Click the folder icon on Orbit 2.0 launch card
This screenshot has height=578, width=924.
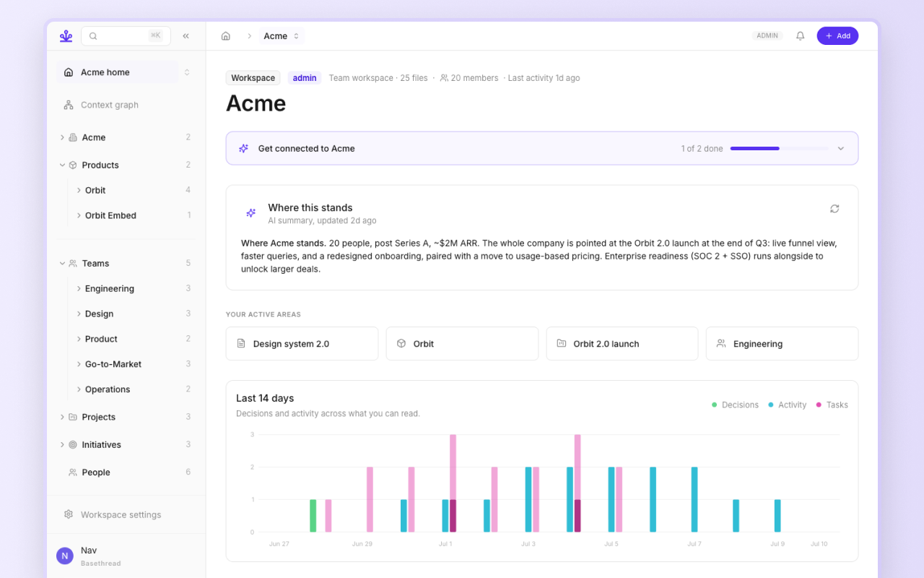point(562,344)
